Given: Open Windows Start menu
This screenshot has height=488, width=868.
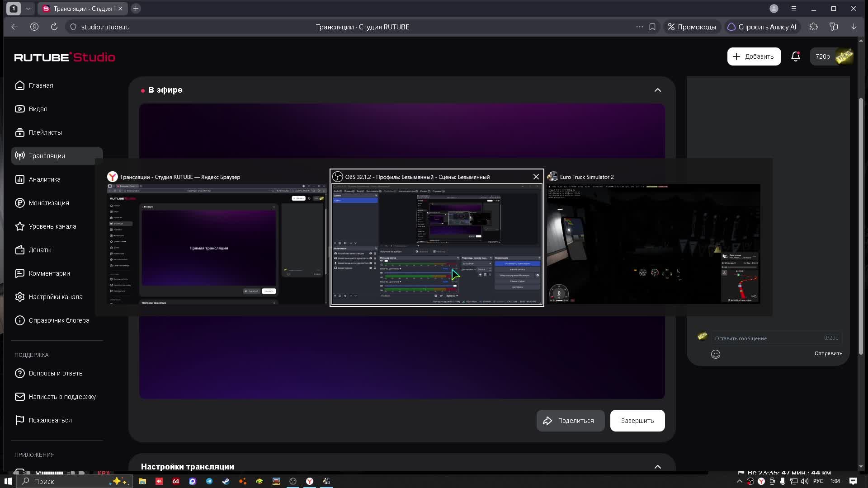Looking at the screenshot, I should point(8,481).
